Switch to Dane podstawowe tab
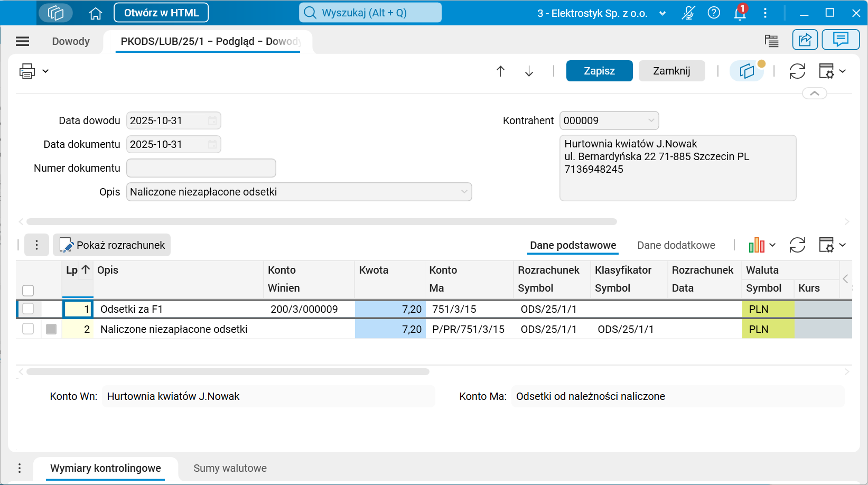 tap(573, 245)
